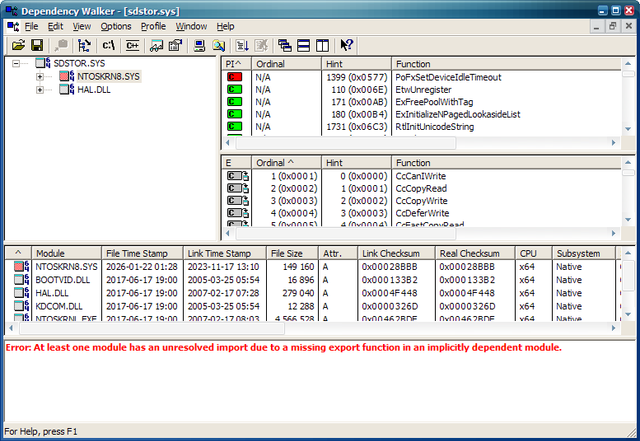Click green icon beside ExInitializeNPagedLookasideList

coord(234,114)
